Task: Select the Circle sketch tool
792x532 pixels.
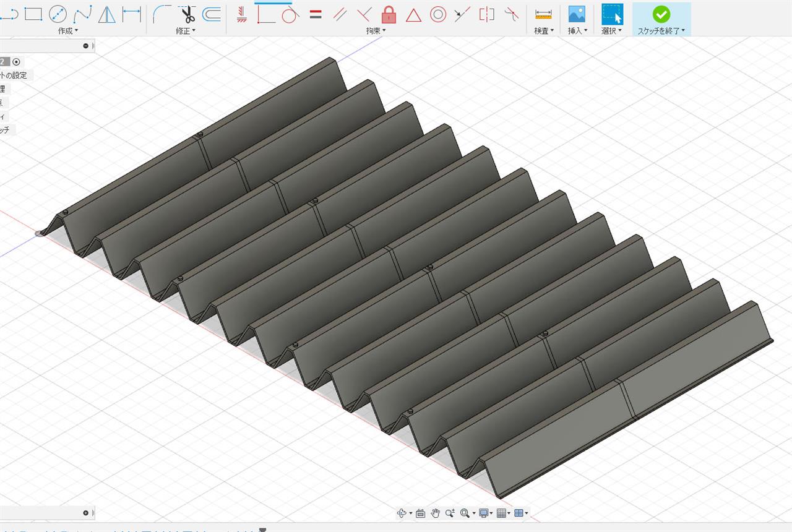Action: click(x=58, y=14)
